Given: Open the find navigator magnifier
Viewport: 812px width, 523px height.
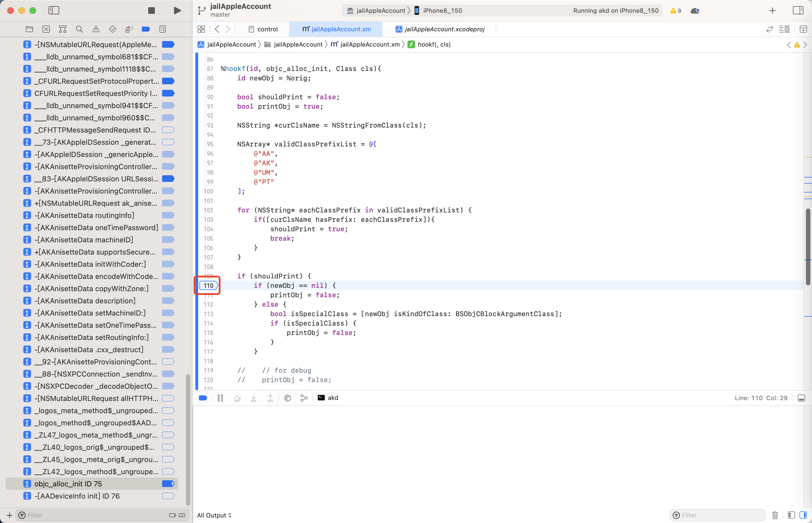Looking at the screenshot, I should (79, 29).
